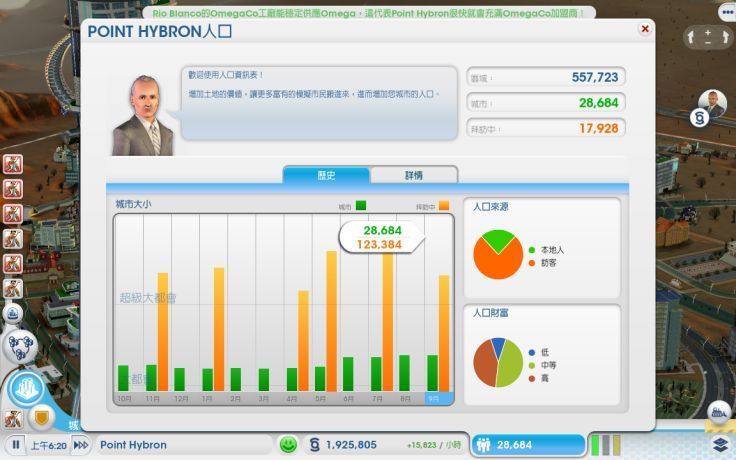Click the blue 低 wealth legend dot

(532, 353)
